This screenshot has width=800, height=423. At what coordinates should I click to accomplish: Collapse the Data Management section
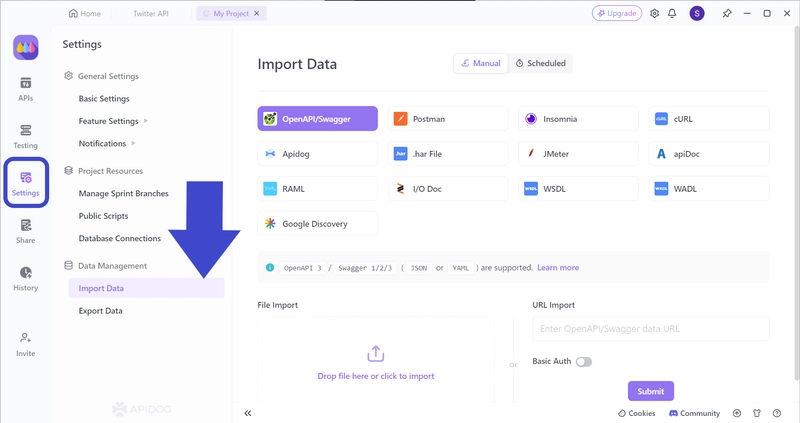pos(112,266)
